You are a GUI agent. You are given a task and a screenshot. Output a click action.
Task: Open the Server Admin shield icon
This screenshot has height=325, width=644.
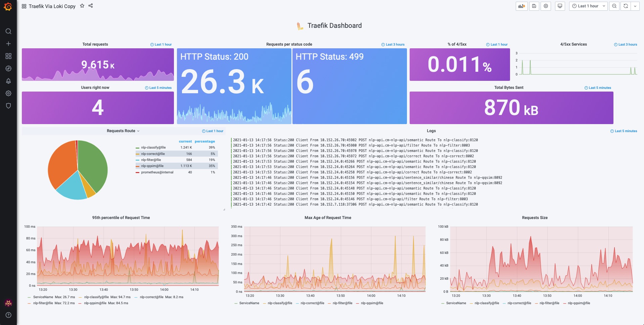click(x=8, y=106)
